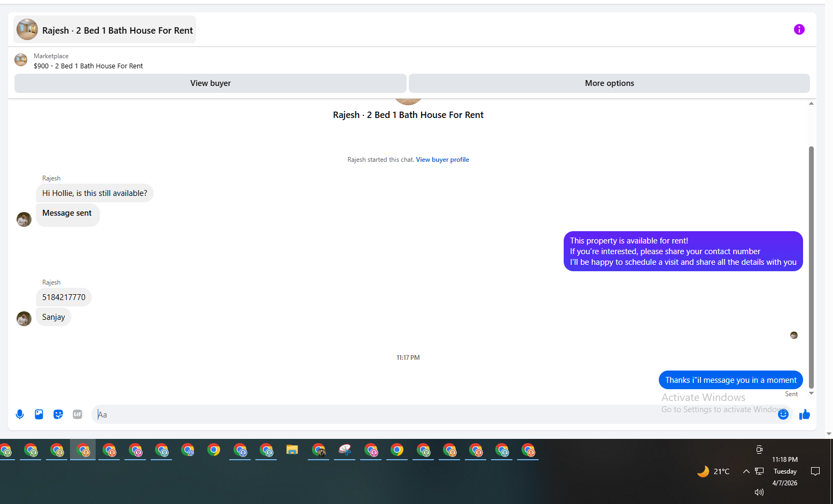Click the chat scrollbar down arrow
This screenshot has height=504, width=833.
pyautogui.click(x=811, y=393)
